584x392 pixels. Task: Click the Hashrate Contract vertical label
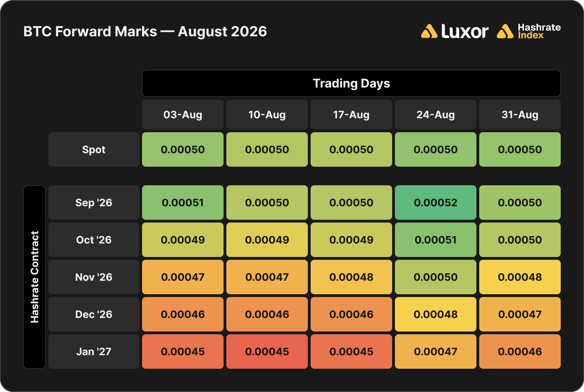tap(34, 277)
